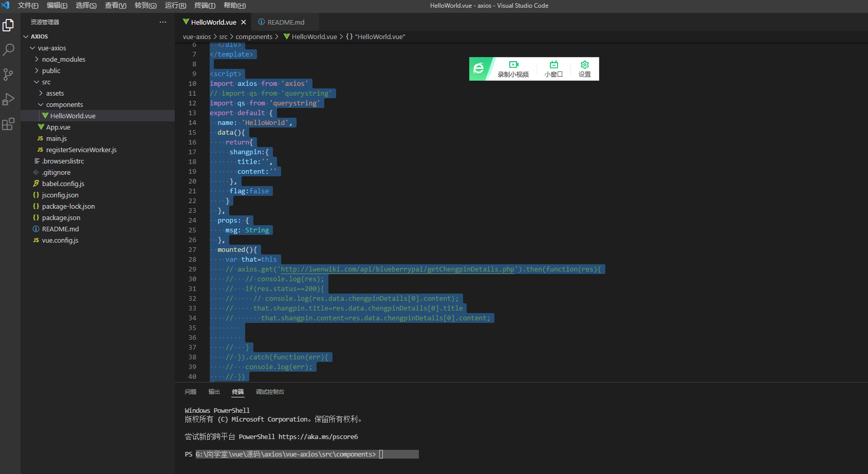
Task: Open the 编辑(E) menu
Action: tap(57, 5)
